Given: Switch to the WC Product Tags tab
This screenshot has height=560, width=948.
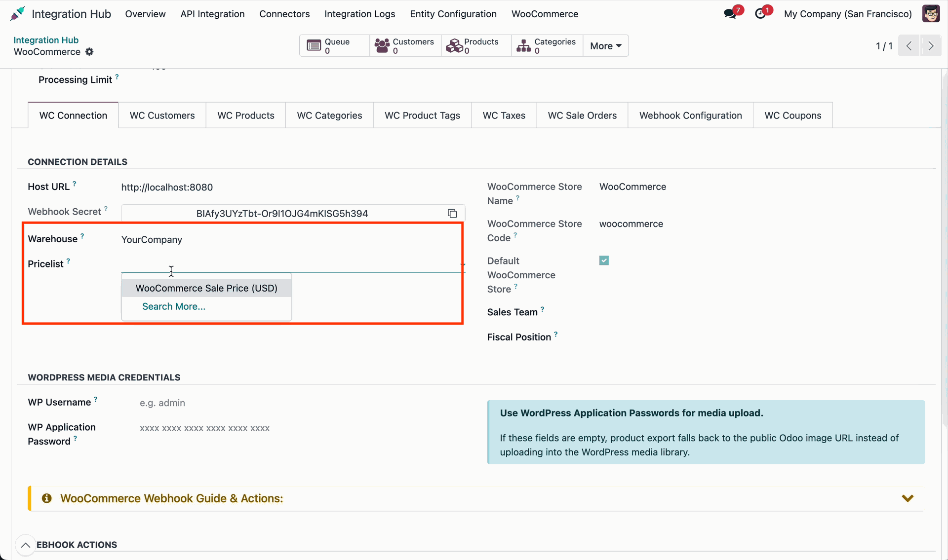Looking at the screenshot, I should tap(422, 115).
